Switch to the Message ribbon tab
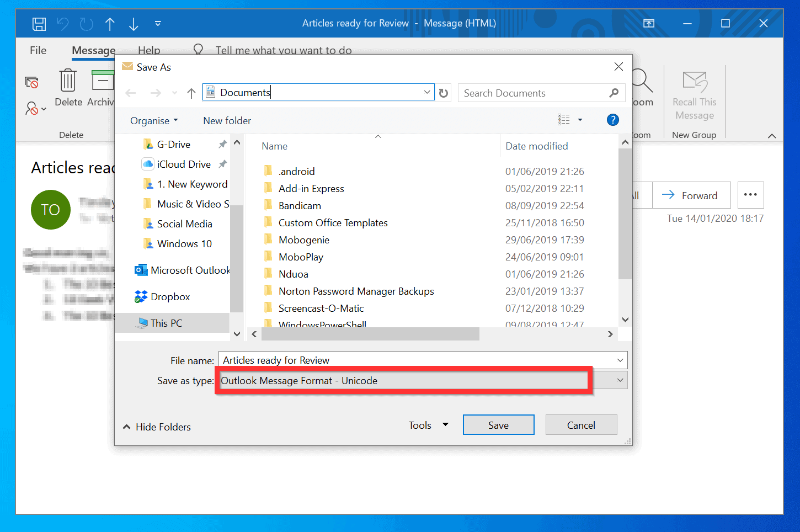 click(x=93, y=50)
